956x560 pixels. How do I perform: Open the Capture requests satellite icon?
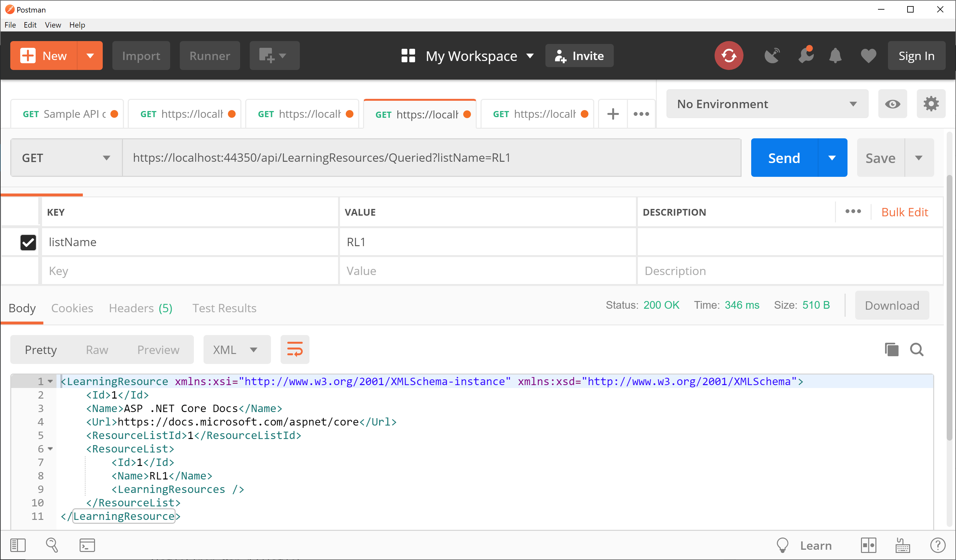[772, 55]
